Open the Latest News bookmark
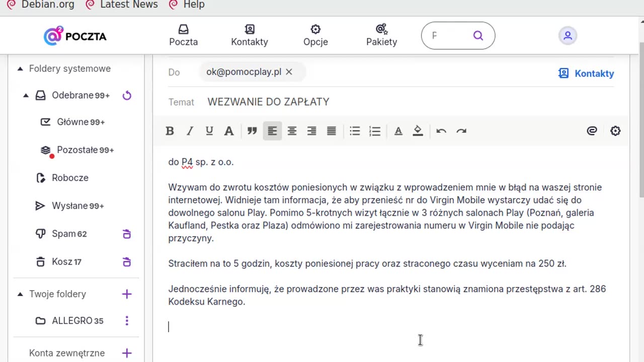644x362 pixels. [x=121, y=5]
